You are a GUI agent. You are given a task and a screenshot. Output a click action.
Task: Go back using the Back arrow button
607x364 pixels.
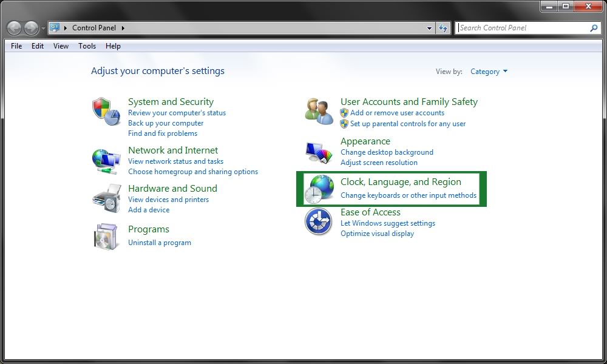(x=15, y=28)
